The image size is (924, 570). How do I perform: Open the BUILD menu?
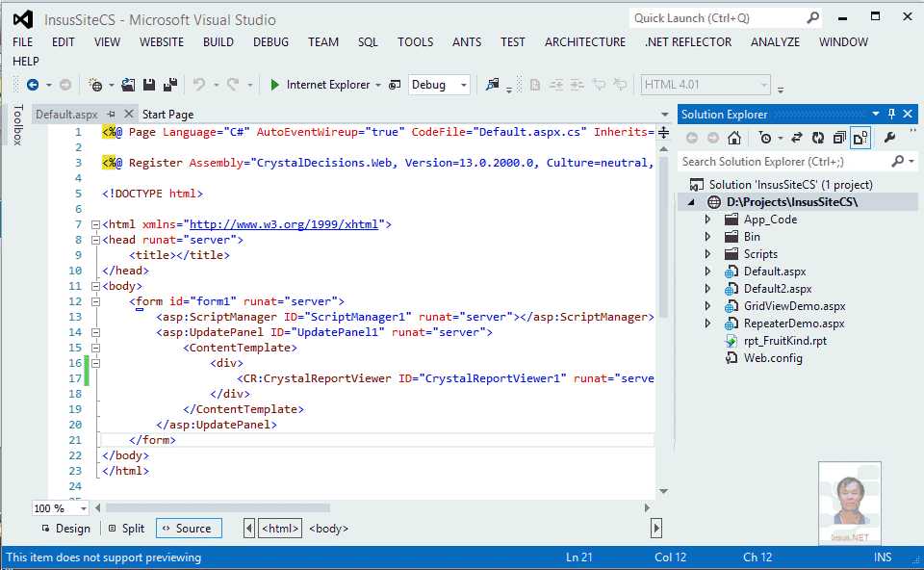pyautogui.click(x=218, y=42)
